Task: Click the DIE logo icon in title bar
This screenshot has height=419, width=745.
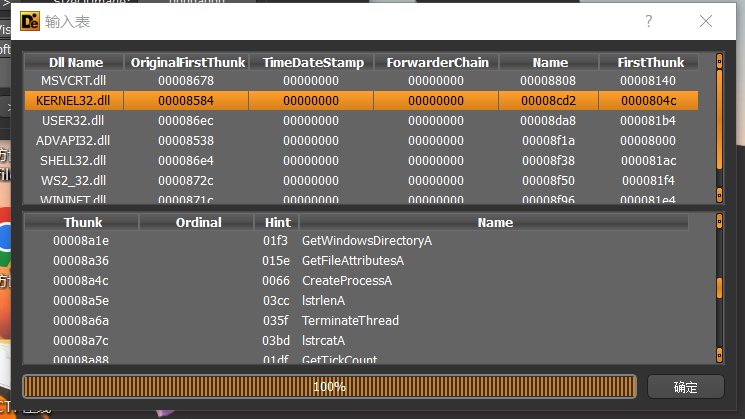Action: (30, 21)
